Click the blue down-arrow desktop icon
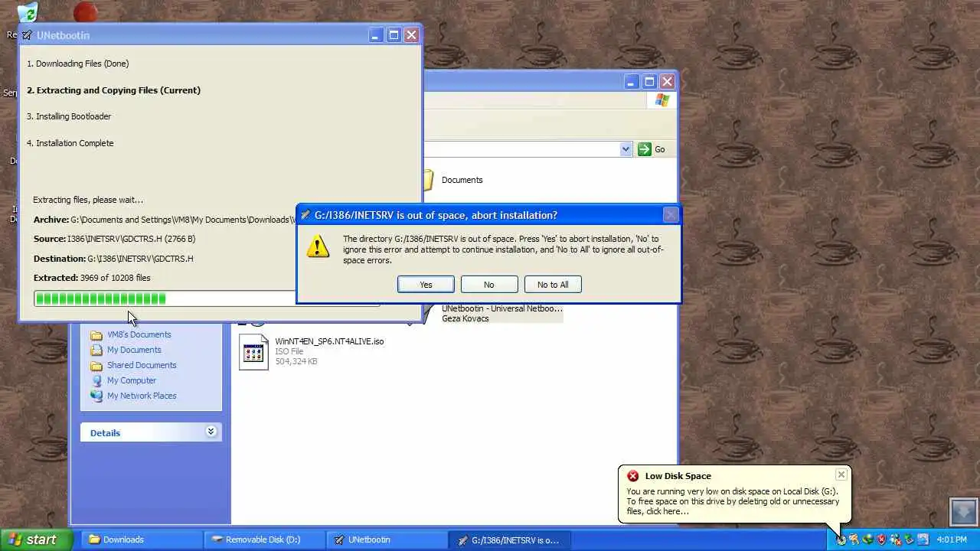 (x=963, y=511)
